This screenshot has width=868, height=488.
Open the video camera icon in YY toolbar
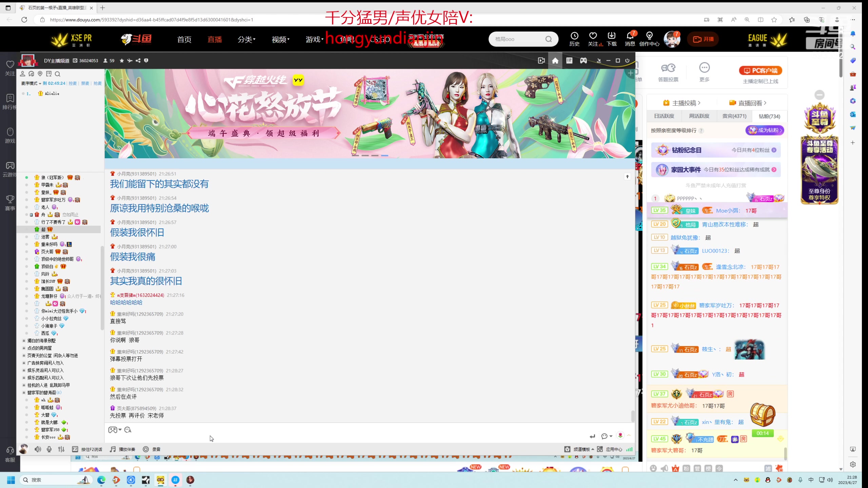[541, 61]
